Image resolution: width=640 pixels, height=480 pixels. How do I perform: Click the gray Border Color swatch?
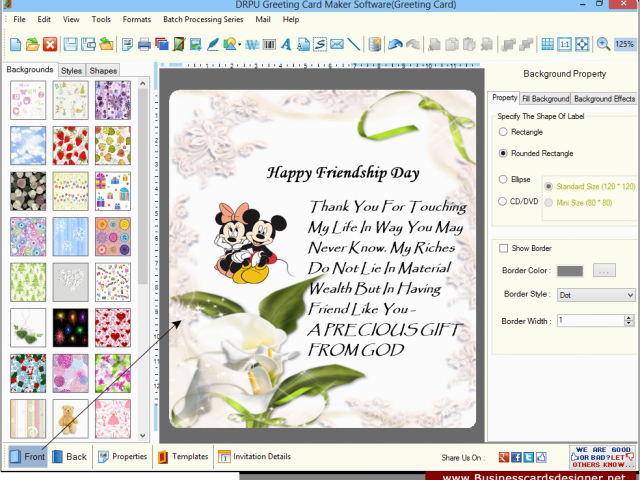[570, 271]
